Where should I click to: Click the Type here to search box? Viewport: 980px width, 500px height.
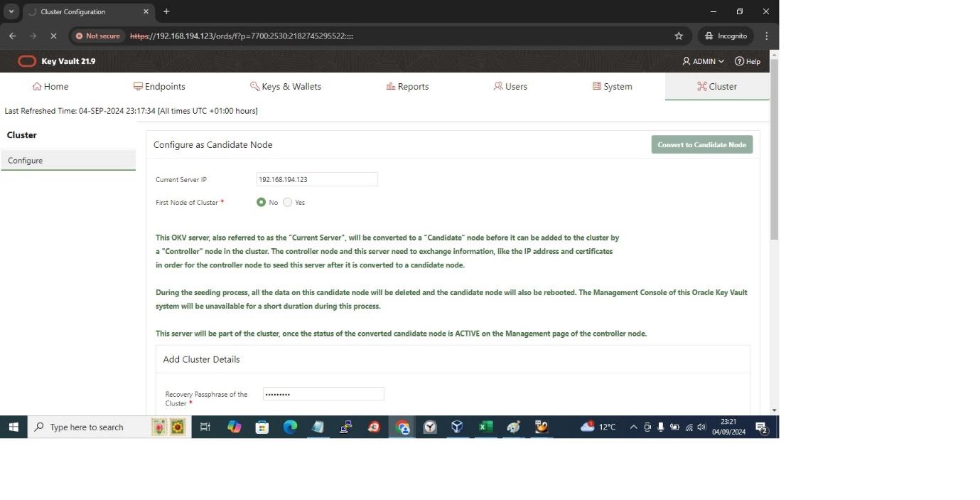coord(109,427)
